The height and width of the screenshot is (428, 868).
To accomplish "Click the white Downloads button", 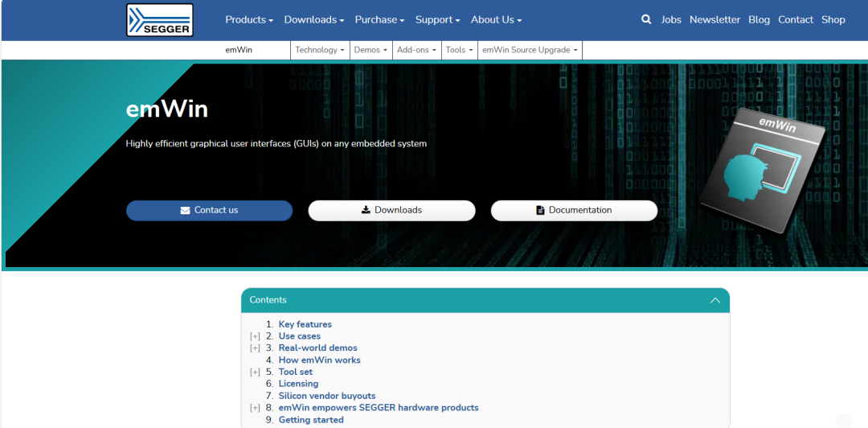I will point(391,211).
